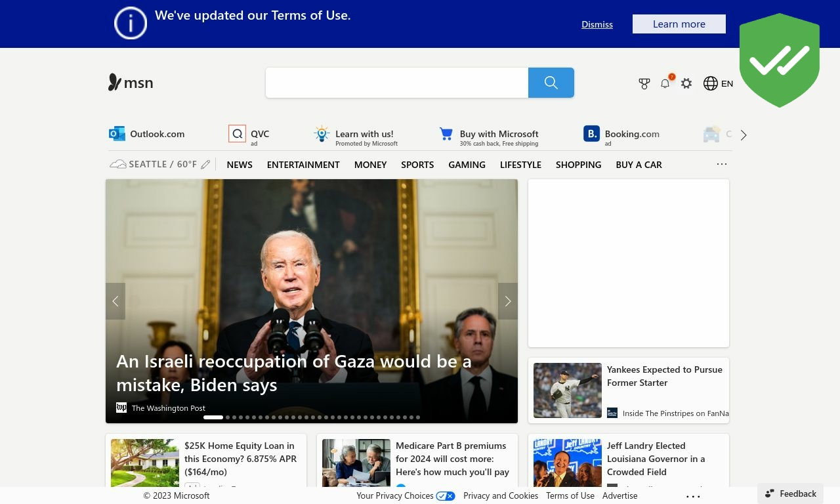840x504 pixels.
Task: Show the previous carousel story
Action: (x=115, y=301)
